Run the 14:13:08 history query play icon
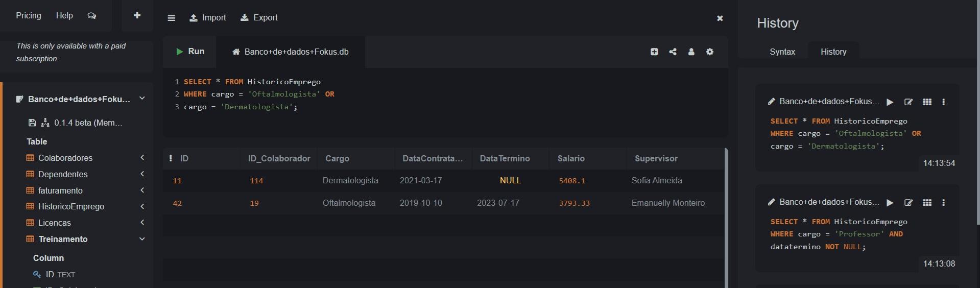The width and height of the screenshot is (980, 288). (890, 203)
